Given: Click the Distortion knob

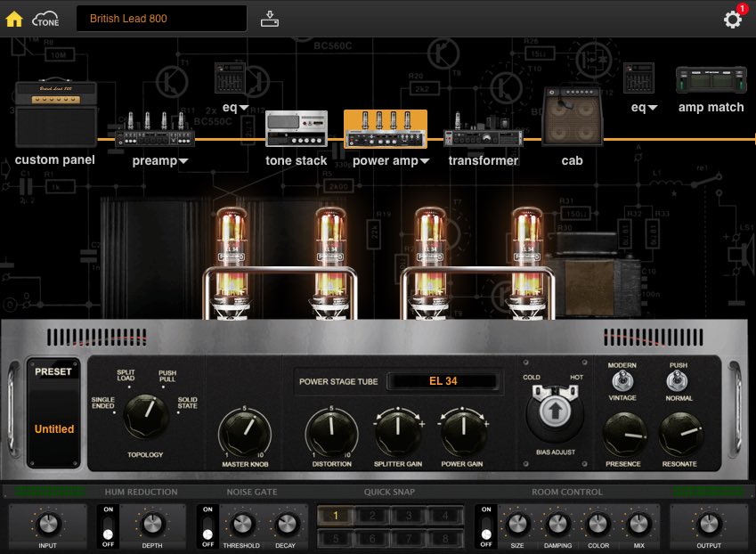Looking at the screenshot, I should [332, 434].
